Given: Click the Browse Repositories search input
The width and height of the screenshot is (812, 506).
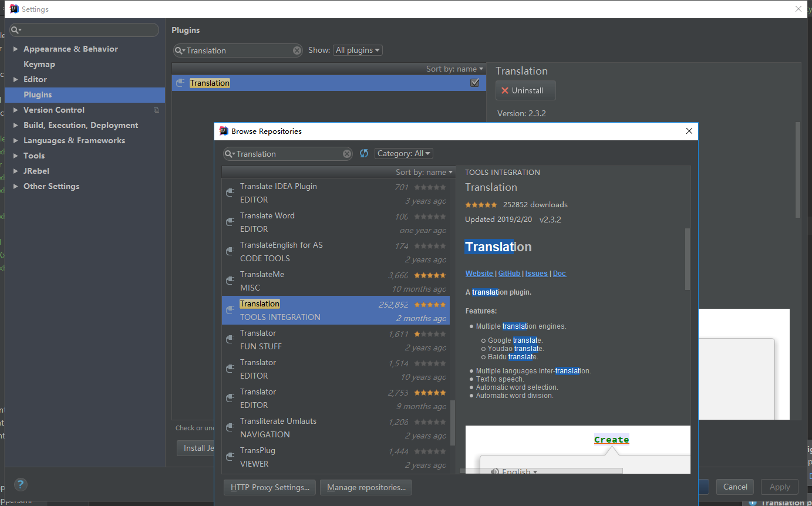Looking at the screenshot, I should [288, 154].
